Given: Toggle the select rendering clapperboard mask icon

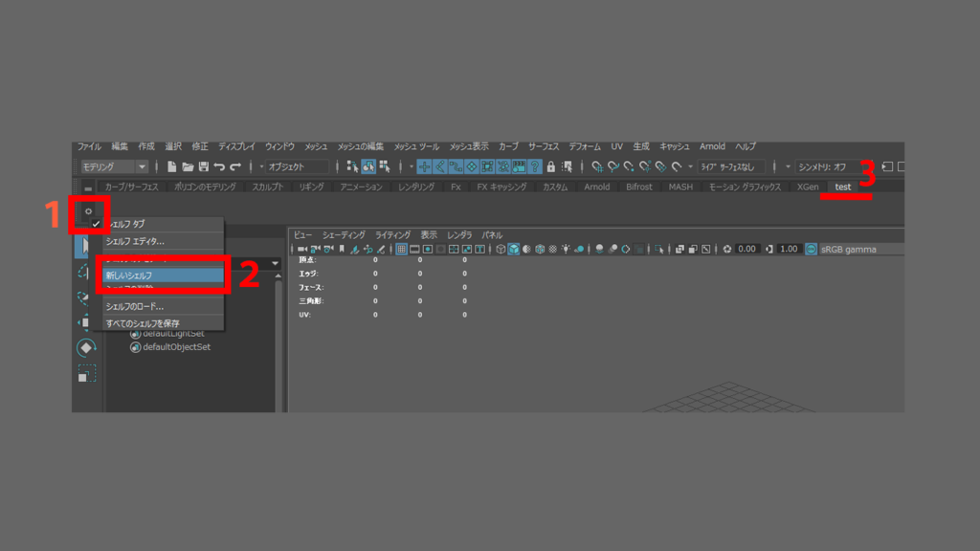Looking at the screenshot, I should pyautogui.click(x=519, y=166).
